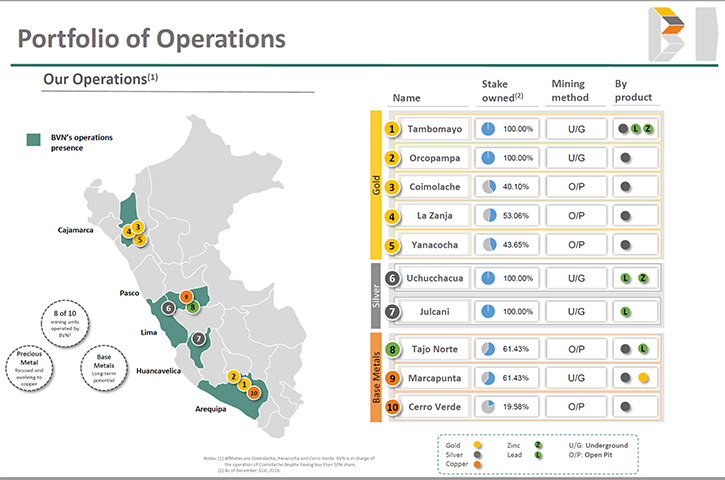Viewport: 725px width, 480px height.
Task: Click the Uchucchacua name cell
Action: pos(435,278)
